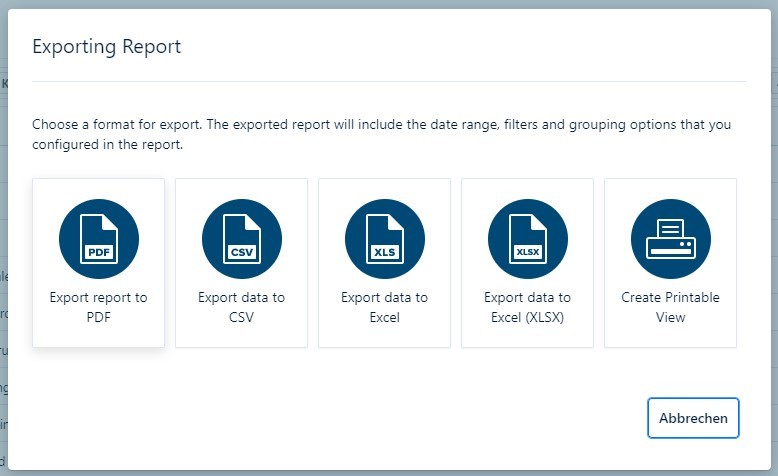
Task: Click the printer icon
Action: tap(671, 240)
